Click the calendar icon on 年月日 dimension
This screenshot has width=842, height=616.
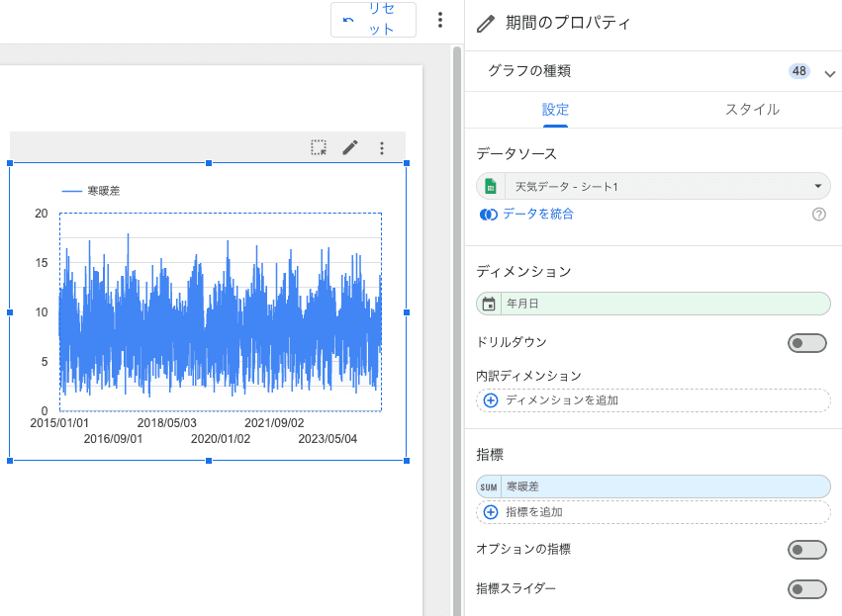(489, 304)
